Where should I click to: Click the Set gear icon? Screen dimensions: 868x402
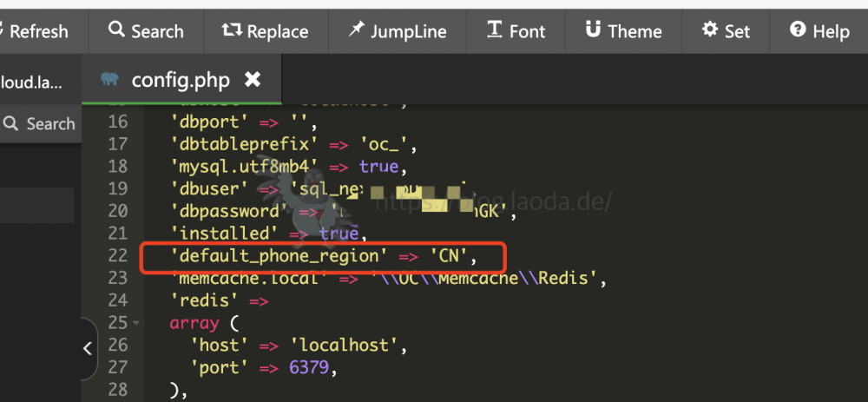point(710,30)
